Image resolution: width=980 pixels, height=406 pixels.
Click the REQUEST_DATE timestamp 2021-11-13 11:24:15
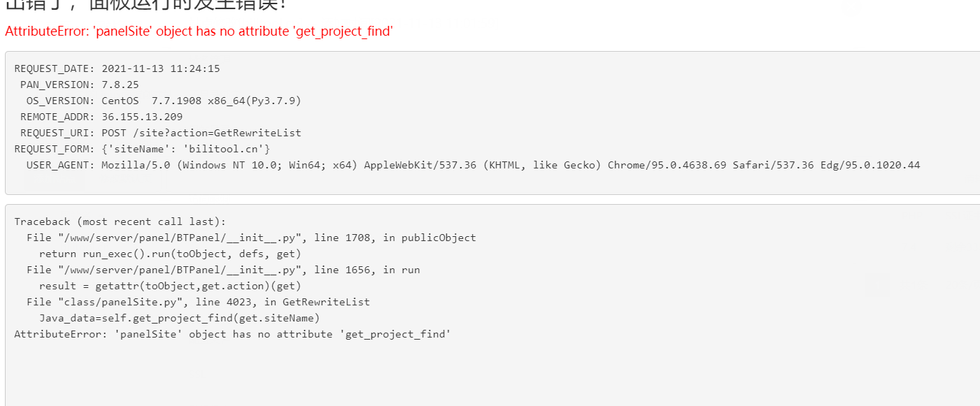(161, 68)
